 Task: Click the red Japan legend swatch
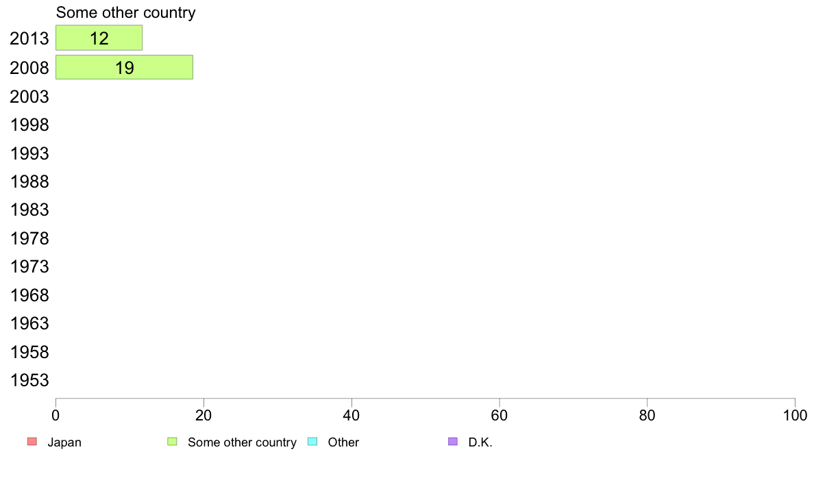click(x=32, y=442)
